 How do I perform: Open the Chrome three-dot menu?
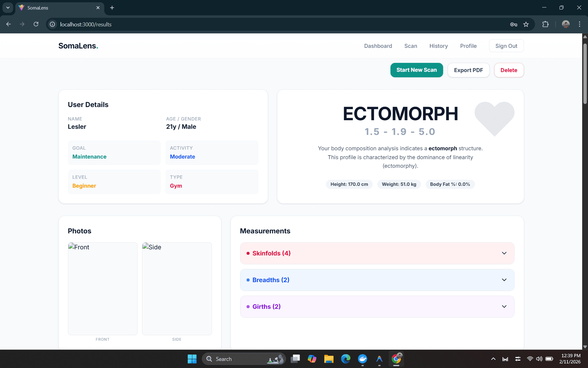point(579,24)
